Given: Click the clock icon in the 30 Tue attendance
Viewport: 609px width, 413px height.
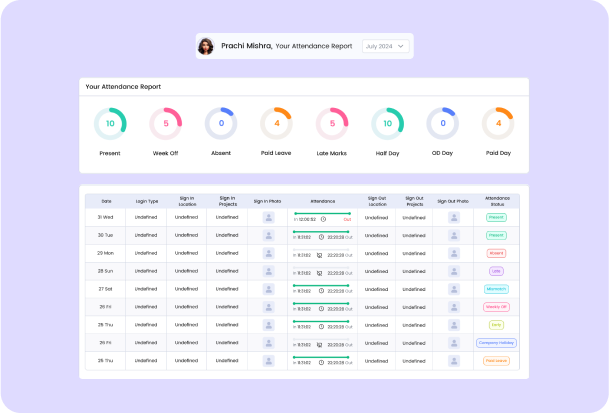Looking at the screenshot, I should coord(321,237).
